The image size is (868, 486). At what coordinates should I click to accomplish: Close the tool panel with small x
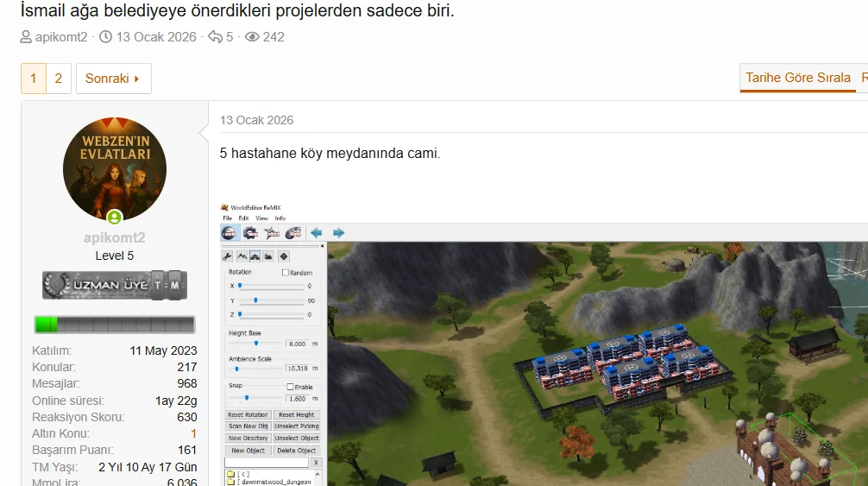click(x=322, y=246)
